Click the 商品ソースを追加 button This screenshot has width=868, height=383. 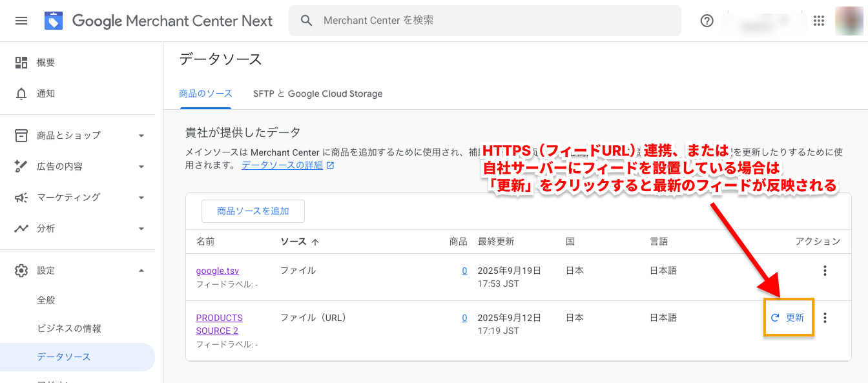pyautogui.click(x=253, y=211)
